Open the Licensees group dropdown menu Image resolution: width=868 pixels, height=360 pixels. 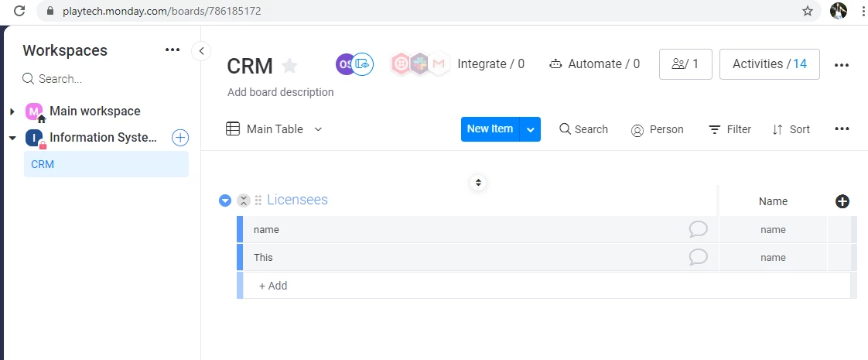point(225,201)
